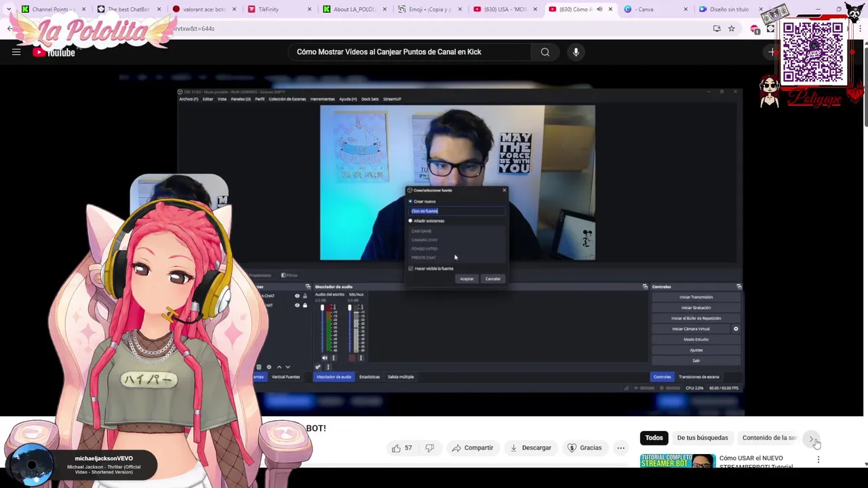Open the Streamer.bot tutorial thumbnail
Viewport: 868px width, 488px height.
pyautogui.click(x=677, y=460)
